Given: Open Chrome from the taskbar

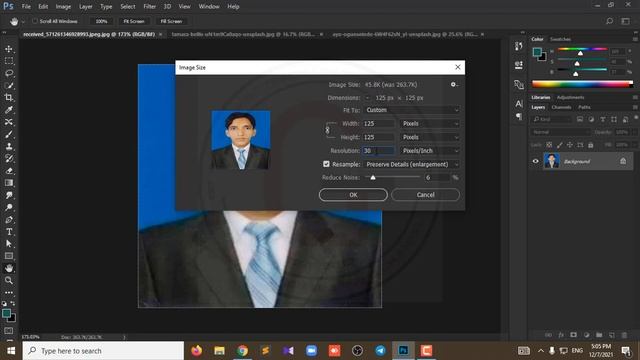Looking at the screenshot, I should point(242,351).
